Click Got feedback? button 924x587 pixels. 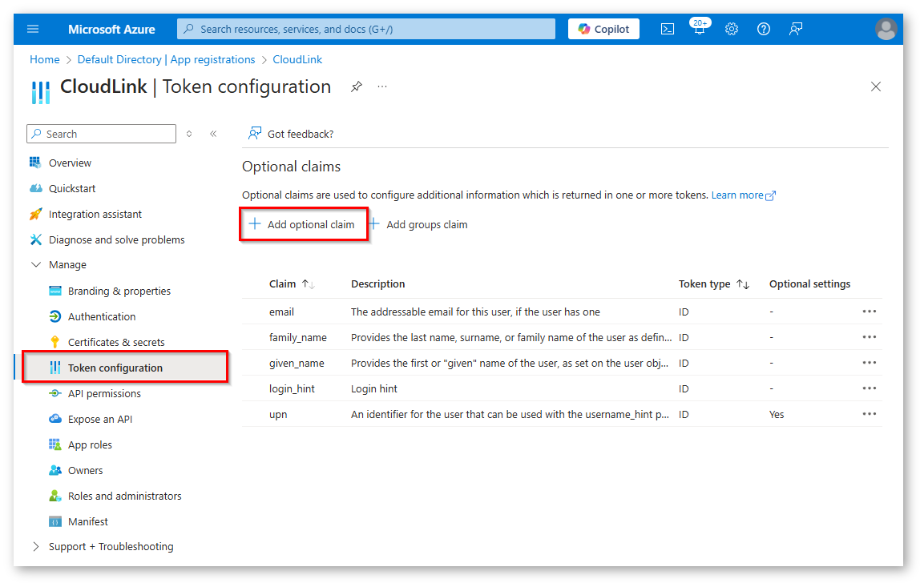(x=291, y=134)
